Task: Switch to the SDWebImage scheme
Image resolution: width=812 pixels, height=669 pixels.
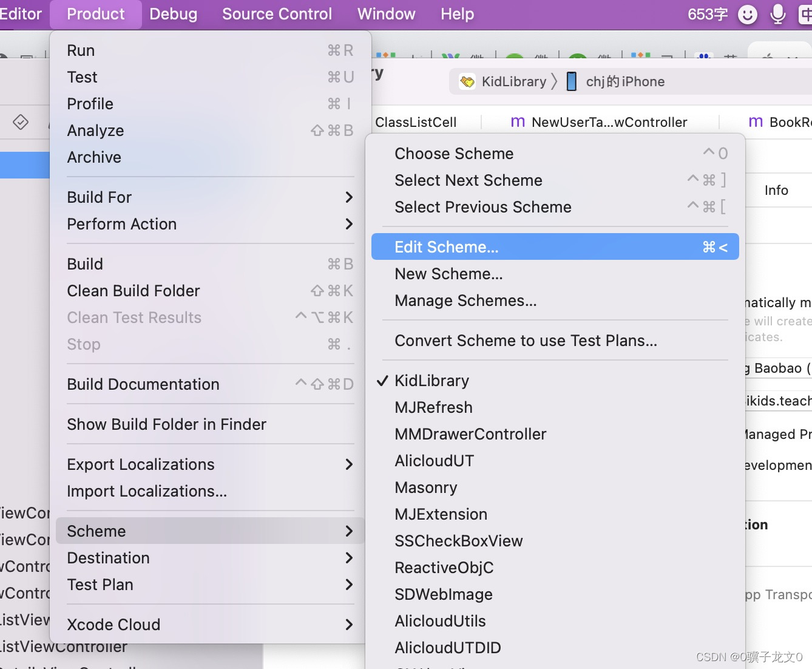Action: 555,594
